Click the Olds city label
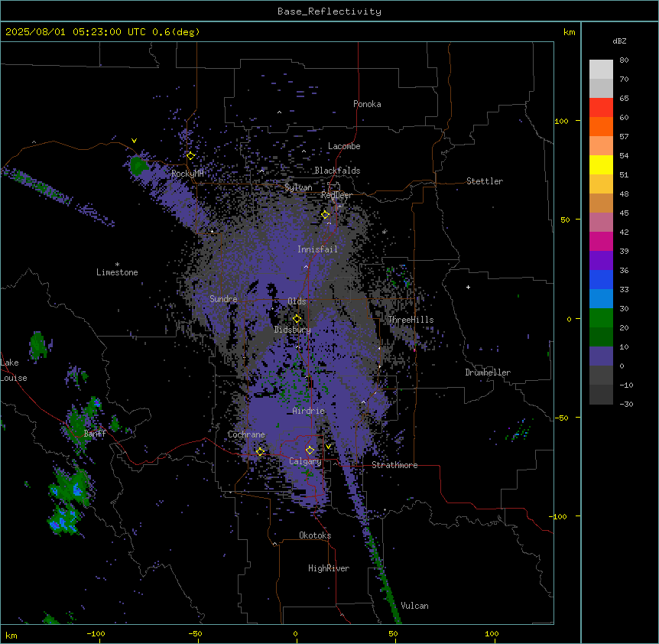The height and width of the screenshot is (644, 659). pyautogui.click(x=297, y=301)
